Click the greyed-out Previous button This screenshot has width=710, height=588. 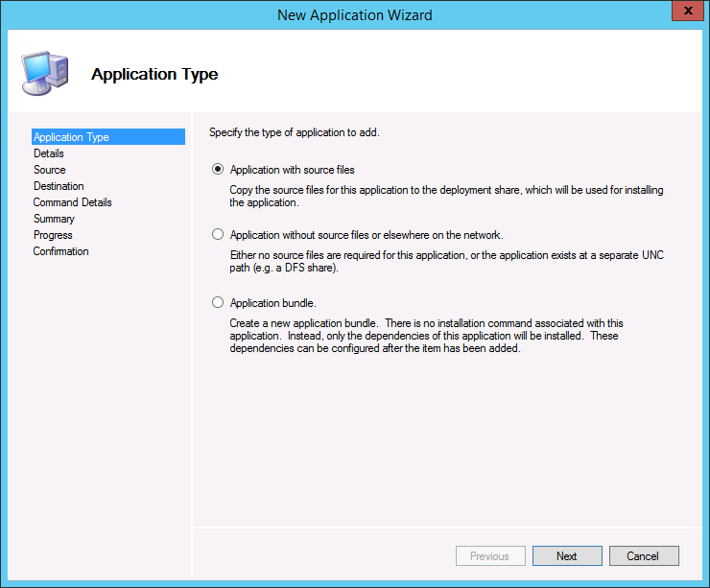tap(489, 556)
